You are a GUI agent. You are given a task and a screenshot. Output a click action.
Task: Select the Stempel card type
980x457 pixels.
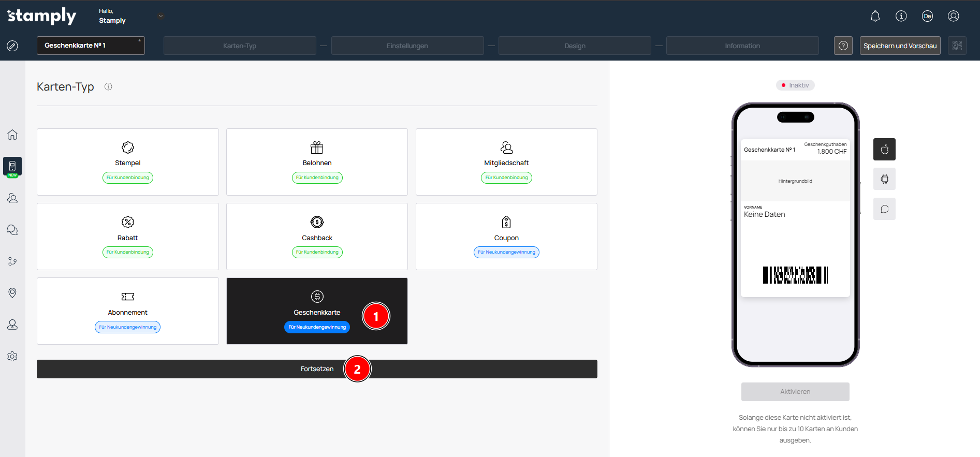click(x=128, y=162)
